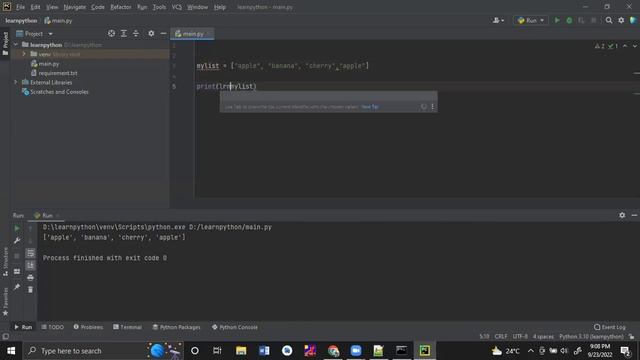Open Chrome from the taskbar
This screenshot has width=640, height=360.
[x=333, y=351]
